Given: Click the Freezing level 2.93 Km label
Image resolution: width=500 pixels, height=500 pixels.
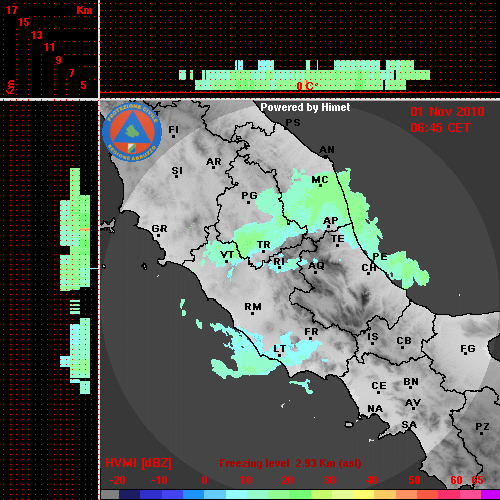Looking at the screenshot, I should [x=290, y=463].
